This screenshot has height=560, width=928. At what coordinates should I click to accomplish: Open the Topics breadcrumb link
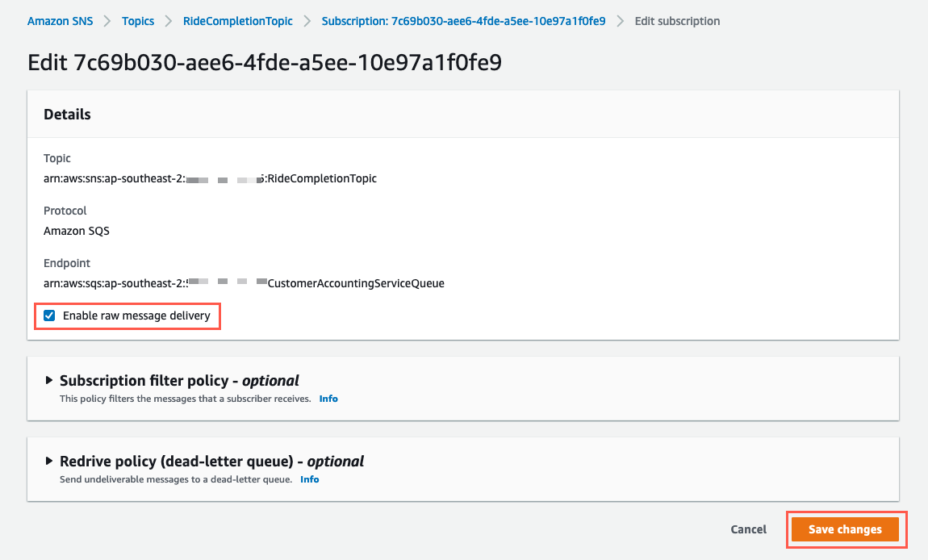click(x=138, y=21)
